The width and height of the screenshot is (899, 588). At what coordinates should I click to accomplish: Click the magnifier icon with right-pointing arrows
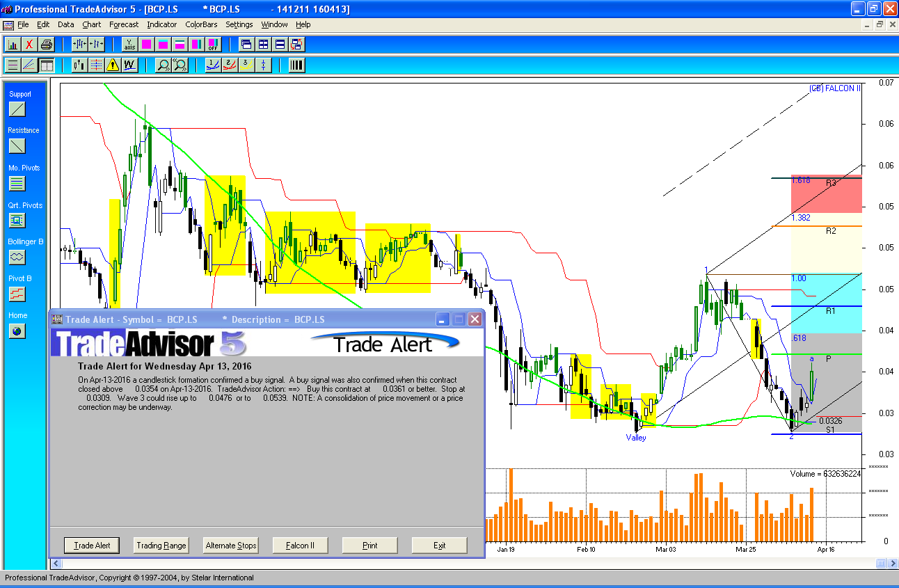point(164,65)
